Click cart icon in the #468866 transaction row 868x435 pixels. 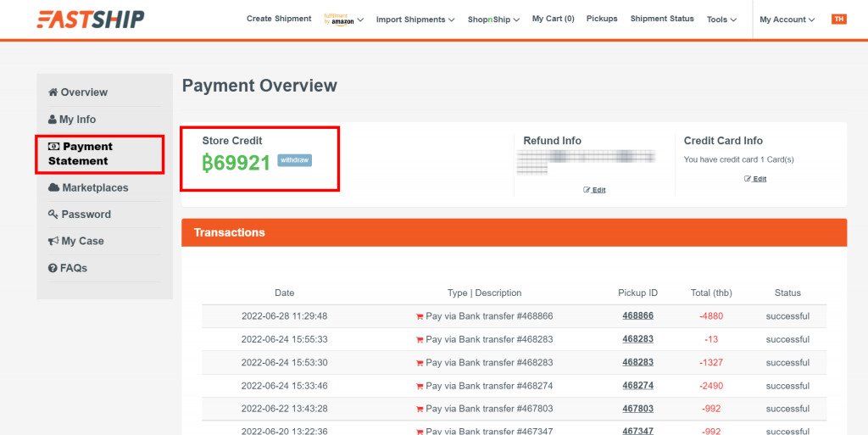coord(420,317)
